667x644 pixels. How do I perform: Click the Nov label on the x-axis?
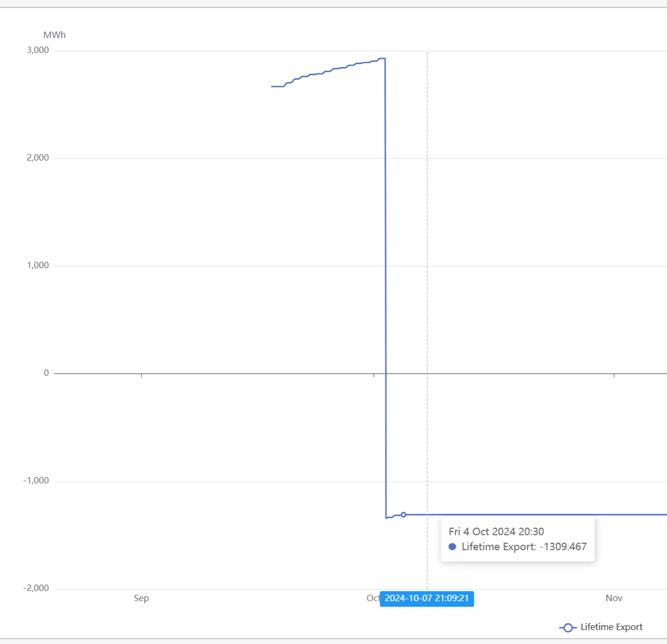614,598
